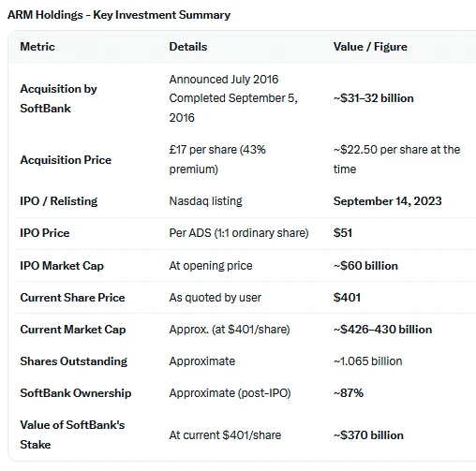Click the SoftBank Ownership ~87% value
476x471 pixels.
pos(349,393)
